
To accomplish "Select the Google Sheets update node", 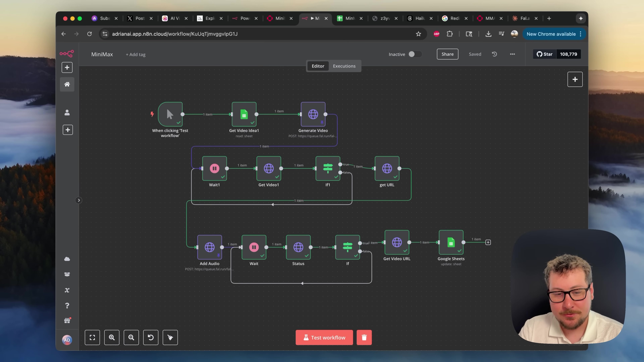I will 451,242.
